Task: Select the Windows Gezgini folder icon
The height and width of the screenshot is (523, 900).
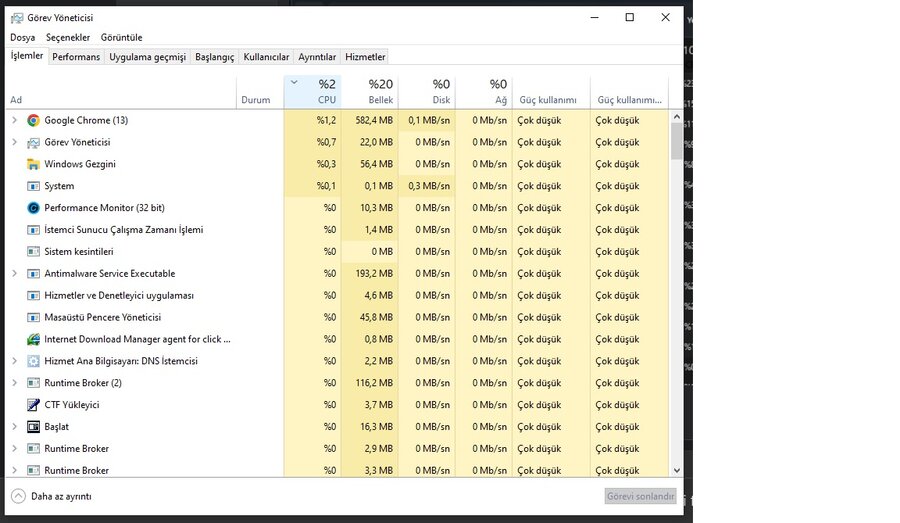Action: 33,164
